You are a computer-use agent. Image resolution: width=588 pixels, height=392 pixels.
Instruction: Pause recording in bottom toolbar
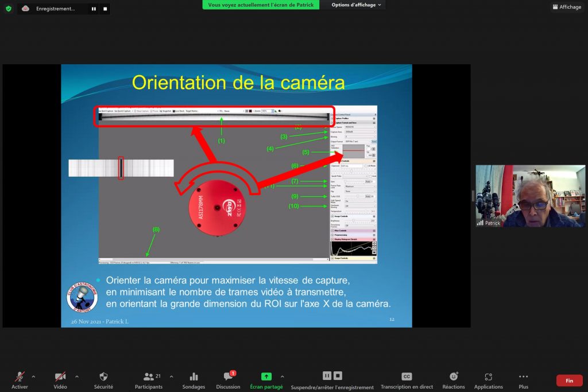point(327,375)
